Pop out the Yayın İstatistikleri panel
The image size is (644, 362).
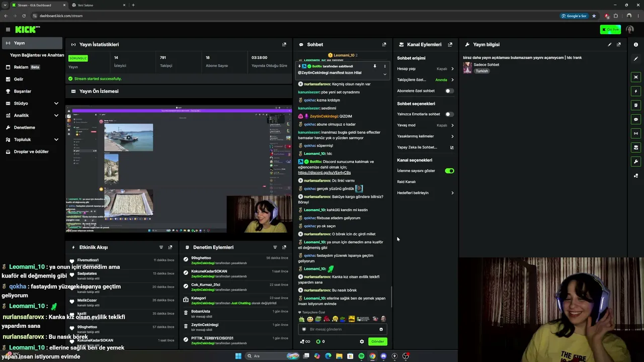pos(284,44)
